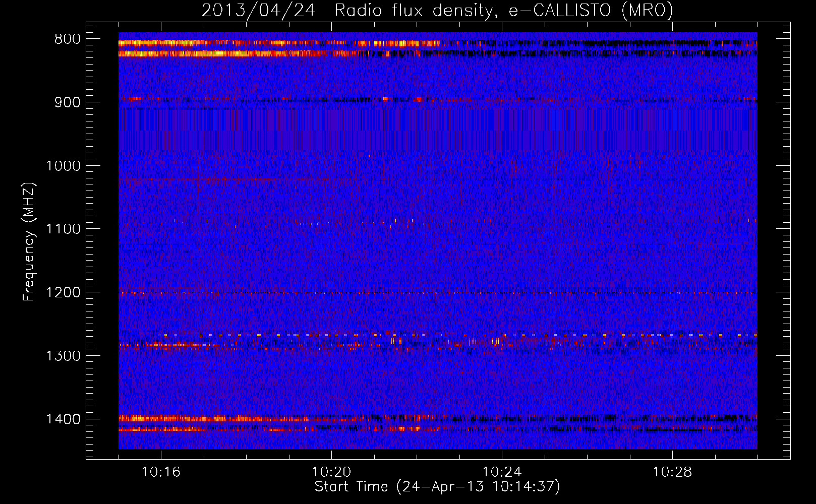Click the plot title 'Radio flux density, e-CALLISTO (MRO)'

[x=504, y=11]
